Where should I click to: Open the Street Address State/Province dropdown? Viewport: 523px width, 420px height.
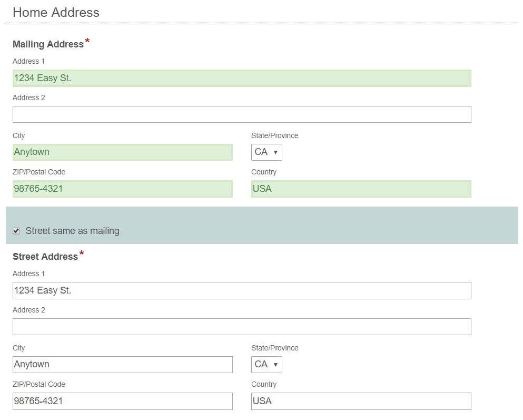267,365
